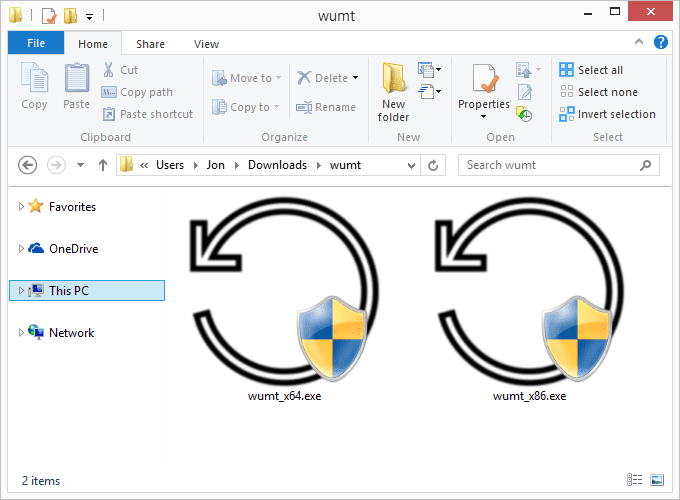Switch to large icons view in status bar
Viewport: 680px width, 500px height.
point(657,481)
